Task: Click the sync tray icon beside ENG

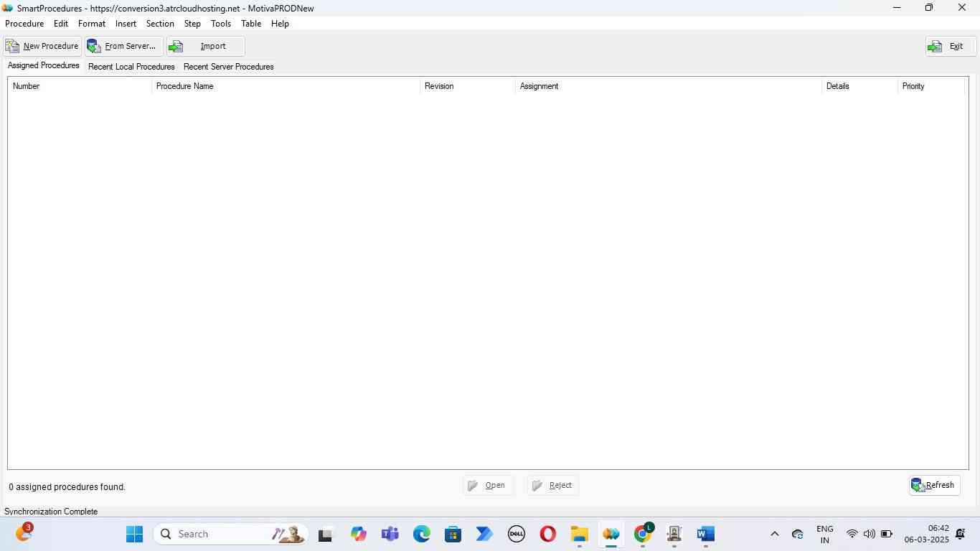Action: [x=797, y=534]
